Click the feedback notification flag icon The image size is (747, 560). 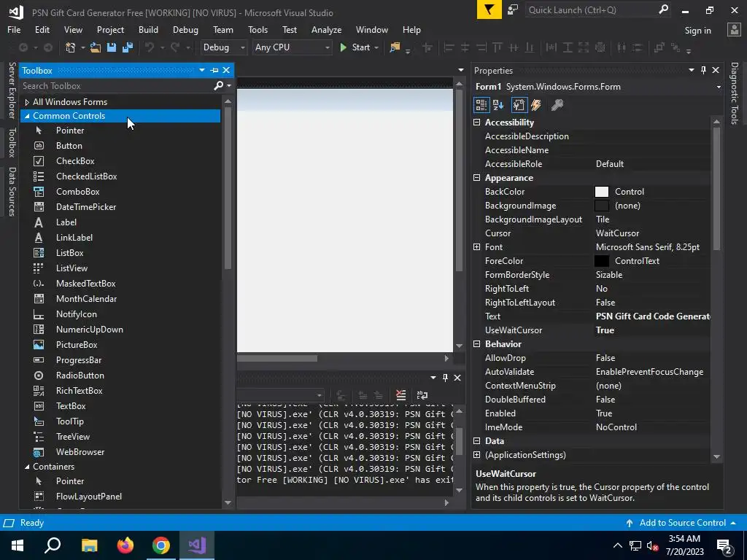tap(489, 10)
